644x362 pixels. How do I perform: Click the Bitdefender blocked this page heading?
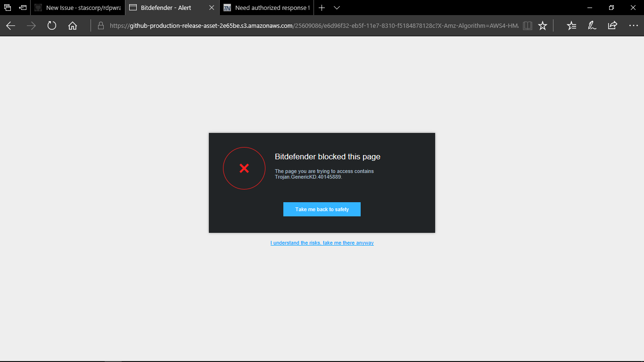[328, 157]
